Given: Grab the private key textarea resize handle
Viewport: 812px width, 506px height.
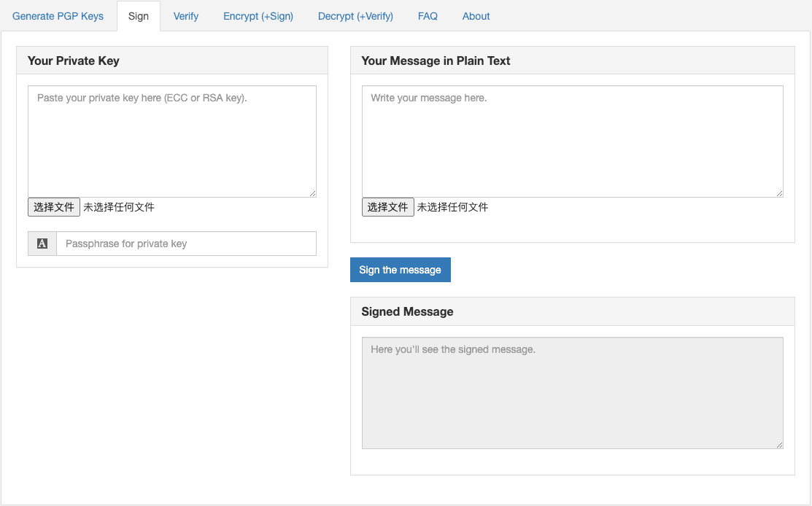Looking at the screenshot, I should [x=312, y=193].
